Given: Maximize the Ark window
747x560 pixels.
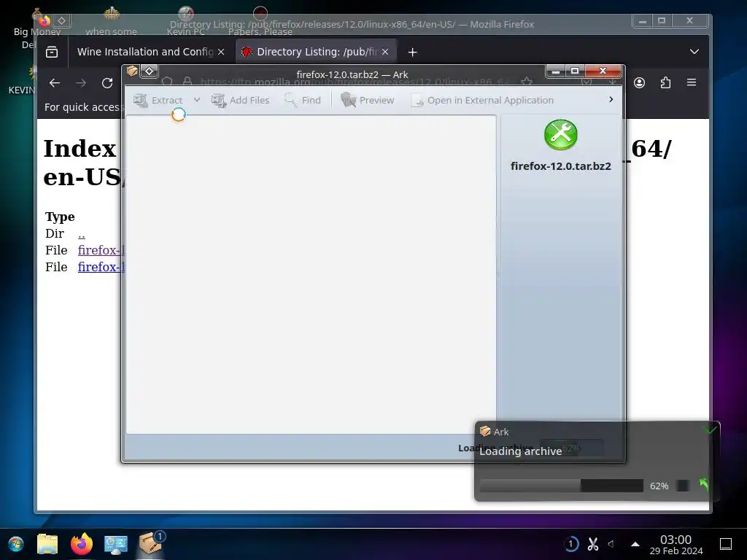Looking at the screenshot, I should click(575, 71).
